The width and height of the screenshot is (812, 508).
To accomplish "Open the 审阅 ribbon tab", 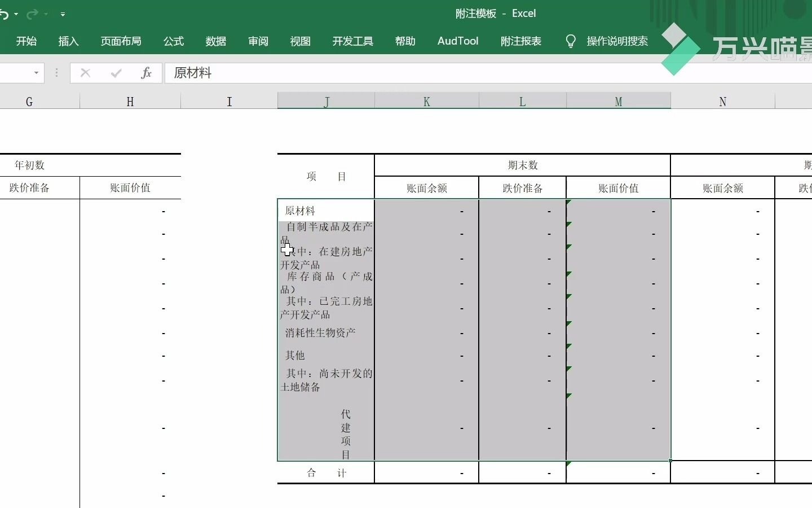I will tap(258, 41).
